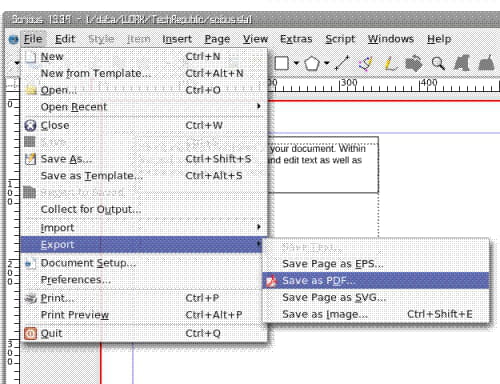Image resolution: width=500 pixels, height=384 pixels.
Task: Choose Save Page as EPS
Action: pos(376,264)
